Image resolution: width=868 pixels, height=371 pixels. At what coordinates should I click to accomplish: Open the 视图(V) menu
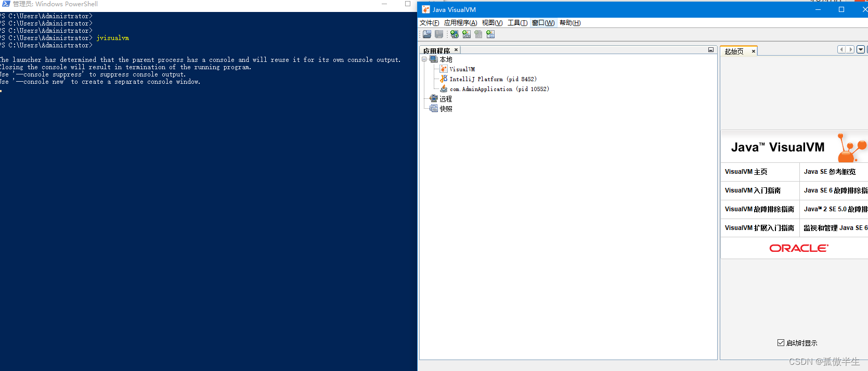(492, 23)
